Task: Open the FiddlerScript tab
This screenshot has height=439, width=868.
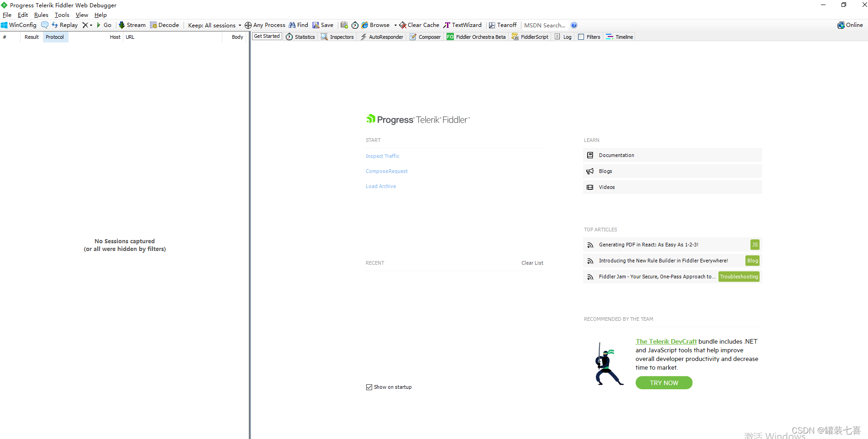Action: point(530,37)
